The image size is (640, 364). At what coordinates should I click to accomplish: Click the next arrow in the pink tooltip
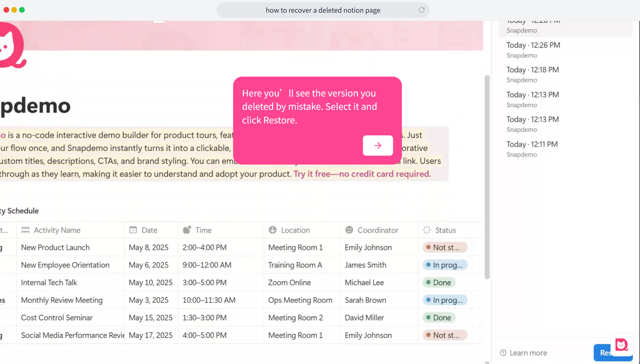click(x=378, y=146)
